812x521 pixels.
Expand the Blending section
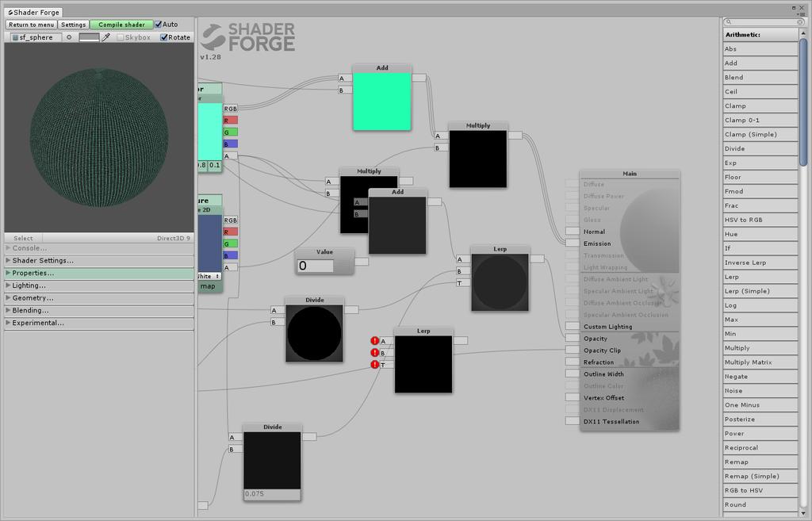[99, 310]
